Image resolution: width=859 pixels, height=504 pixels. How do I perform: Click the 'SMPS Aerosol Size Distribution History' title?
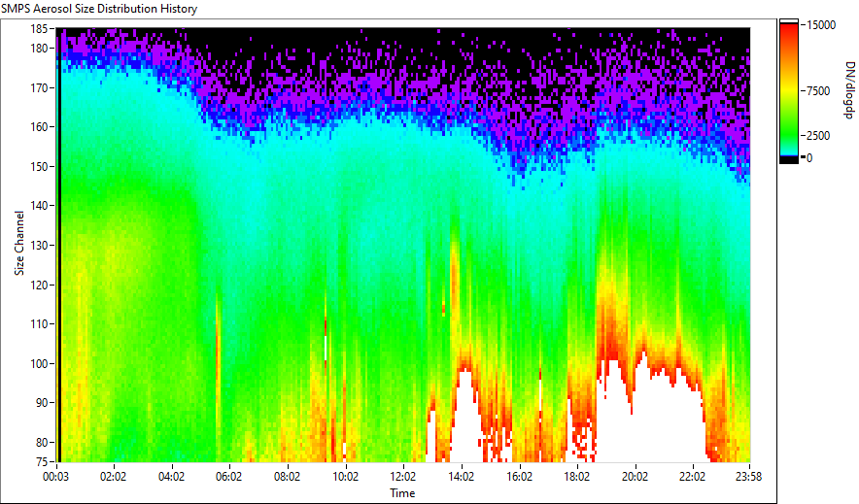99,9
